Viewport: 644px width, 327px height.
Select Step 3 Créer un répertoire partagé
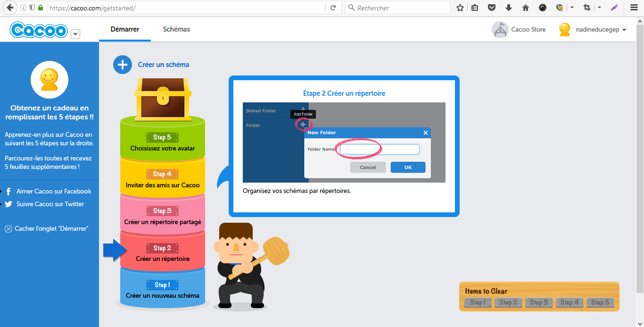pyautogui.click(x=163, y=216)
